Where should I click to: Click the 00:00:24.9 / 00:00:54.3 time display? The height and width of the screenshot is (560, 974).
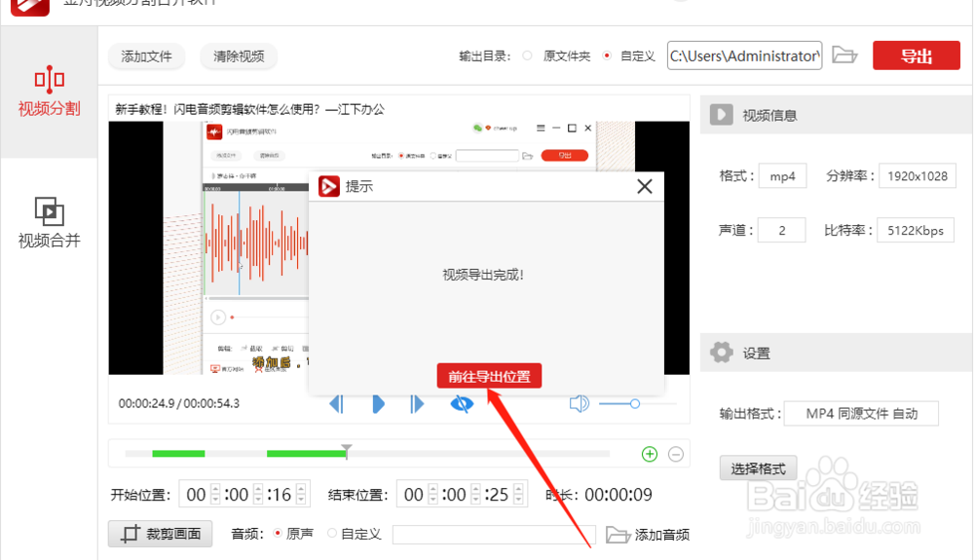pos(179,403)
